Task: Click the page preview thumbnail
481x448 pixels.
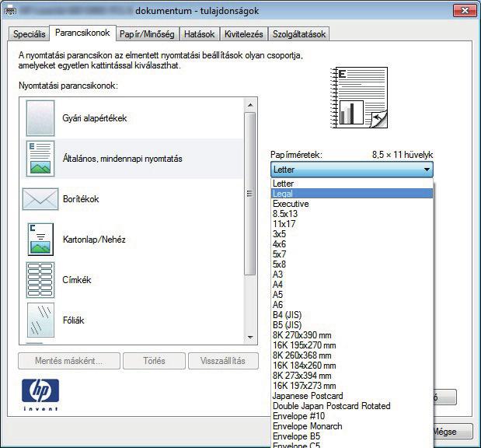Action: click(359, 97)
